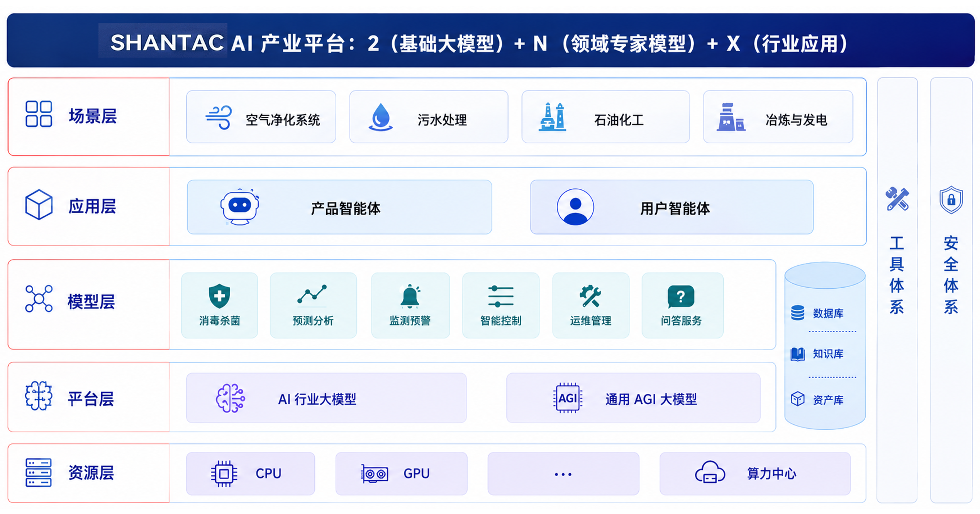Click the network nodes icon beside 模型层

(x=39, y=299)
